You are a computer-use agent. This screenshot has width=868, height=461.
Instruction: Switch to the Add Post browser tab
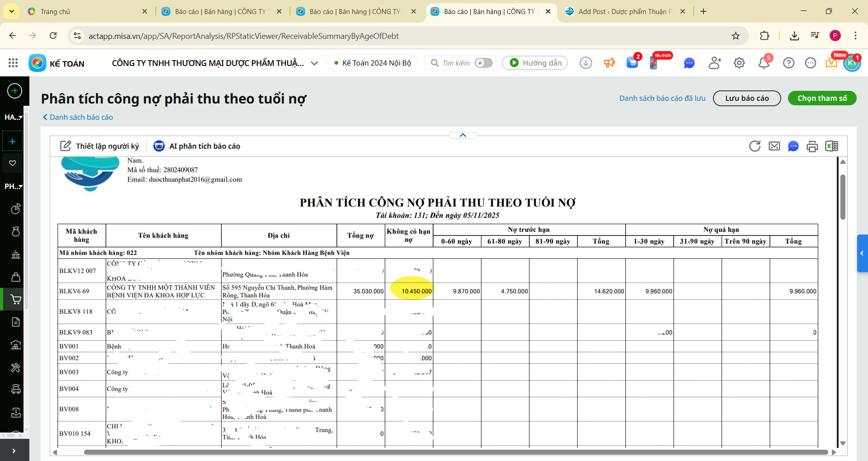(x=625, y=11)
